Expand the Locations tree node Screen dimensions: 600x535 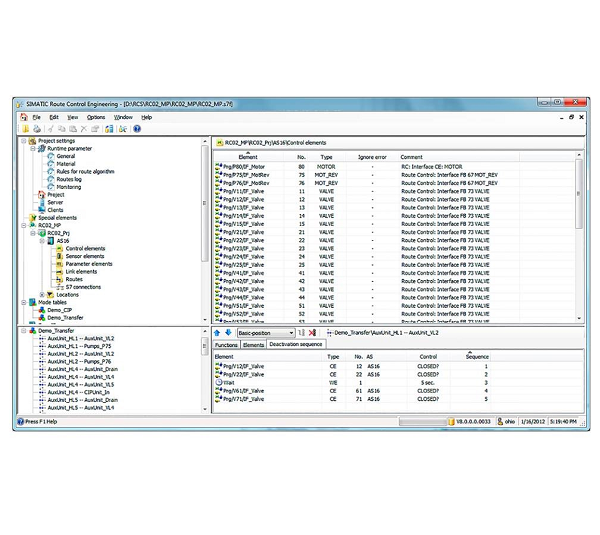click(x=42, y=295)
